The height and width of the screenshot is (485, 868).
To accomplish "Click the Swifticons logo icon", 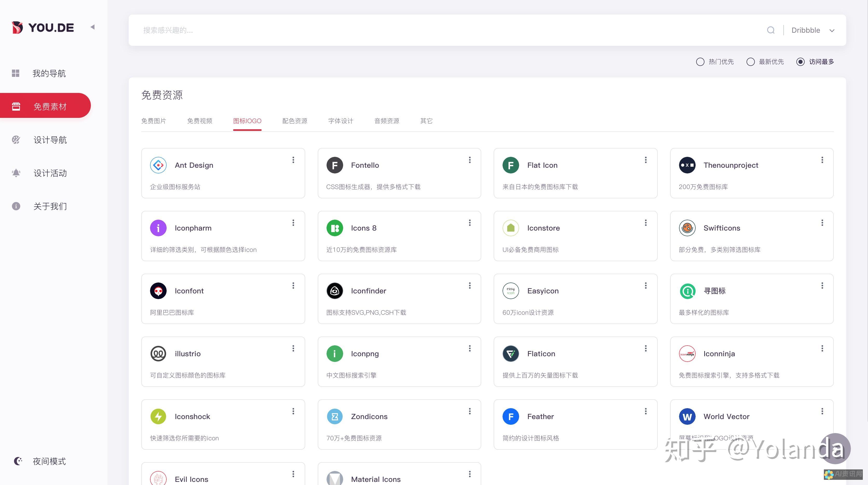I will (687, 228).
